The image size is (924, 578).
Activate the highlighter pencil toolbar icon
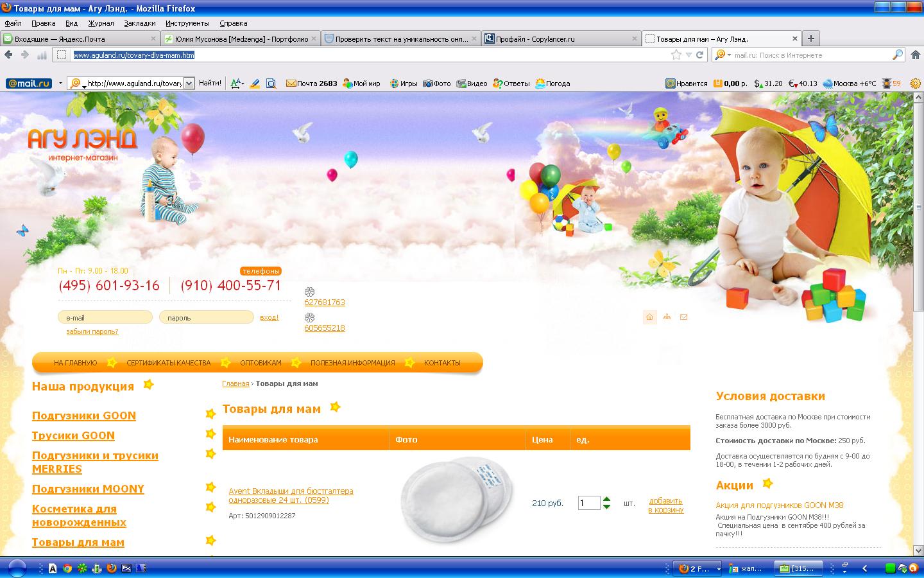(255, 83)
